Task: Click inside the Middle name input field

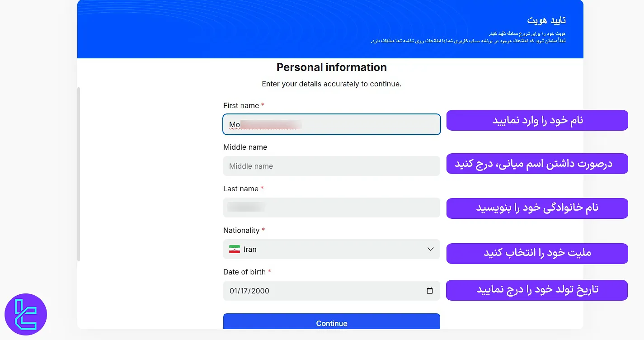Action: (331, 166)
